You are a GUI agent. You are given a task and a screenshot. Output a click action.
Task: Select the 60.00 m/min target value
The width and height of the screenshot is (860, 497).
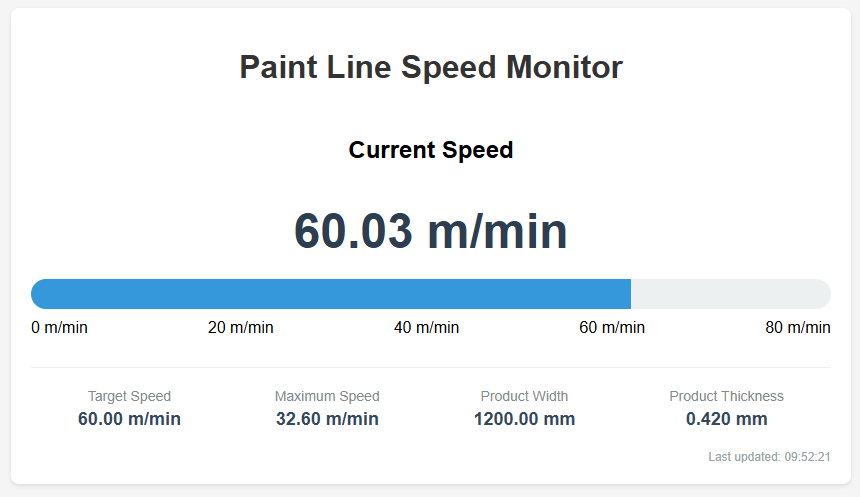129,419
